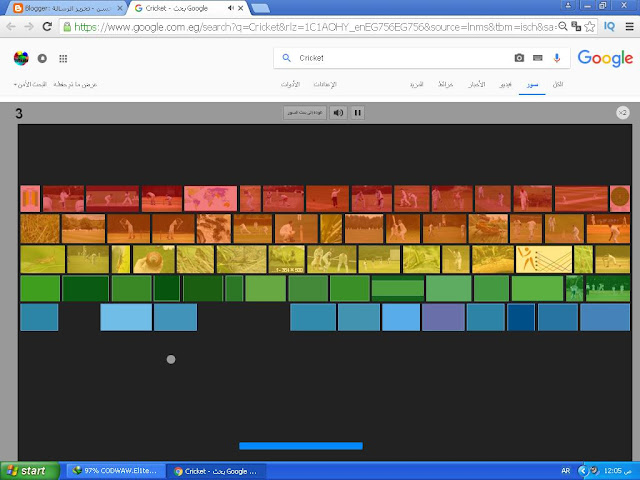Close the Blogger browser tab
Screen dimensions: 640x480
coord(120,8)
